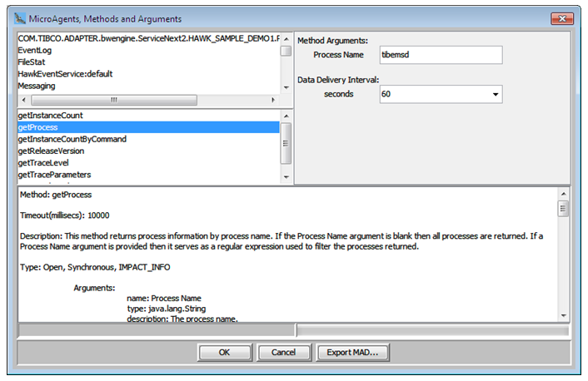Click the 'Type: Open, Synchronous, IMPACT_INFO' line
Image resolution: width=588 pixels, height=381 pixels.
(95, 267)
